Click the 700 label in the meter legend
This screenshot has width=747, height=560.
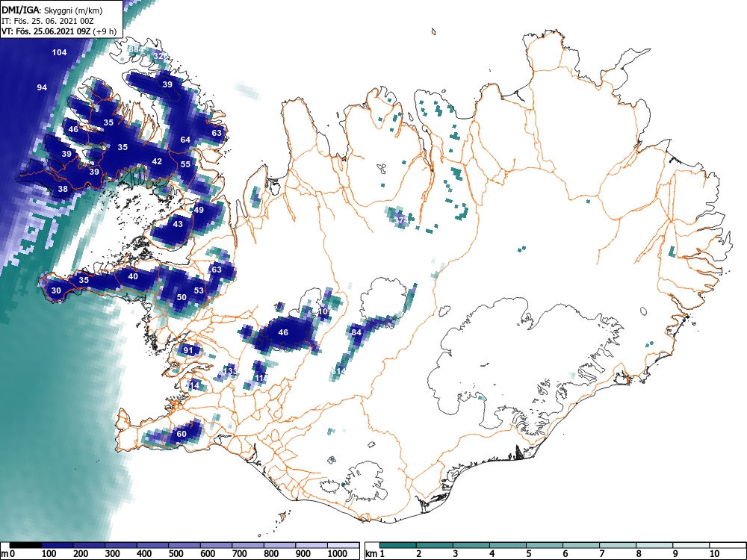pos(239,553)
